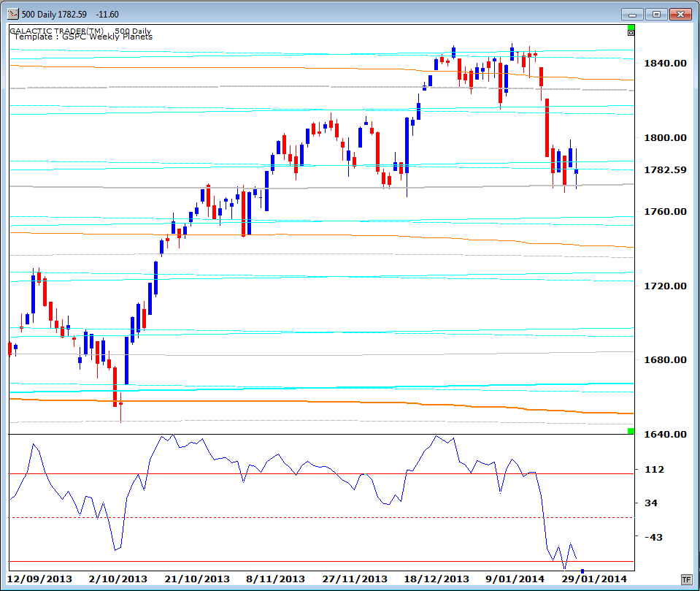Screen dimensions: 700x591
Task: Click the oscillator -43 level label
Action: pos(653,537)
